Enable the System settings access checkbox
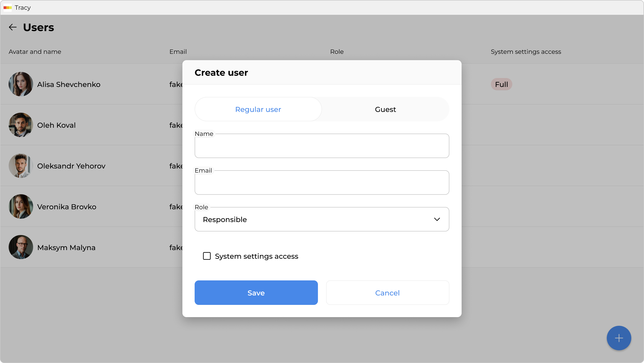The height and width of the screenshot is (363, 644). click(207, 256)
